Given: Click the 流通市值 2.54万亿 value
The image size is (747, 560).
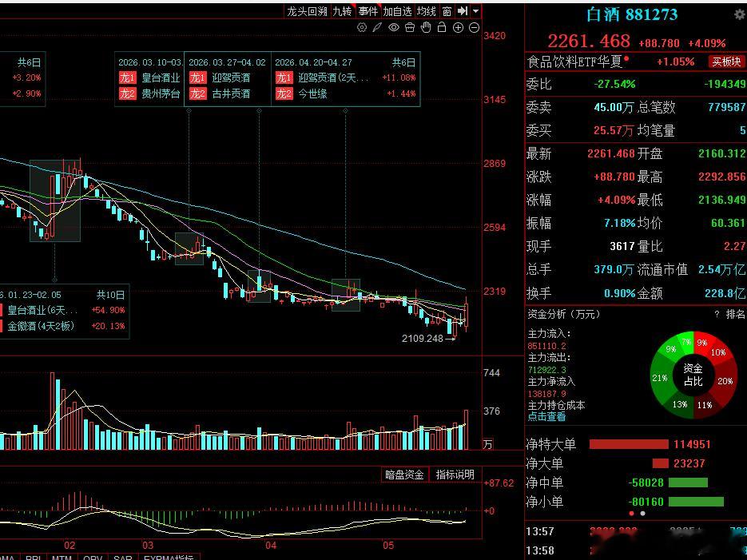Looking at the screenshot, I should click(x=721, y=270).
